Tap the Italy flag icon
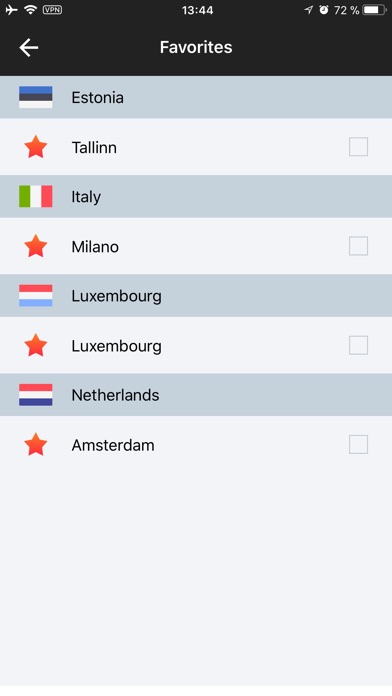This screenshot has height=696, width=392. click(x=36, y=196)
